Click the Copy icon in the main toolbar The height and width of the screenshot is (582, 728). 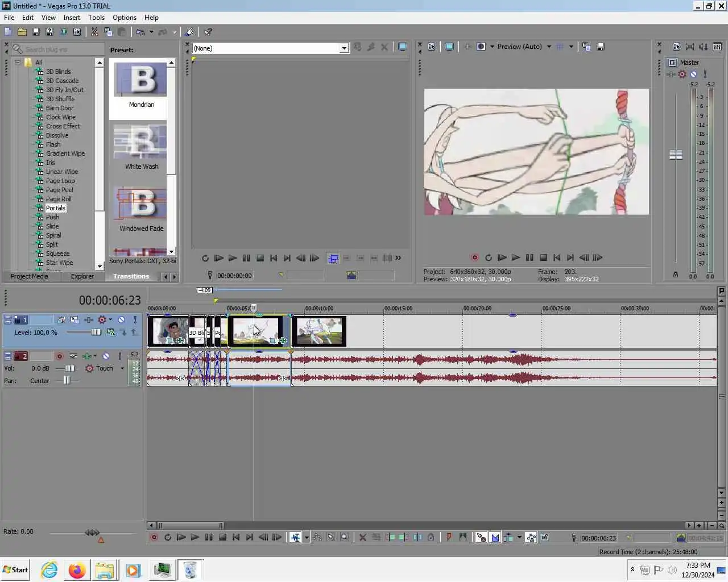click(108, 32)
